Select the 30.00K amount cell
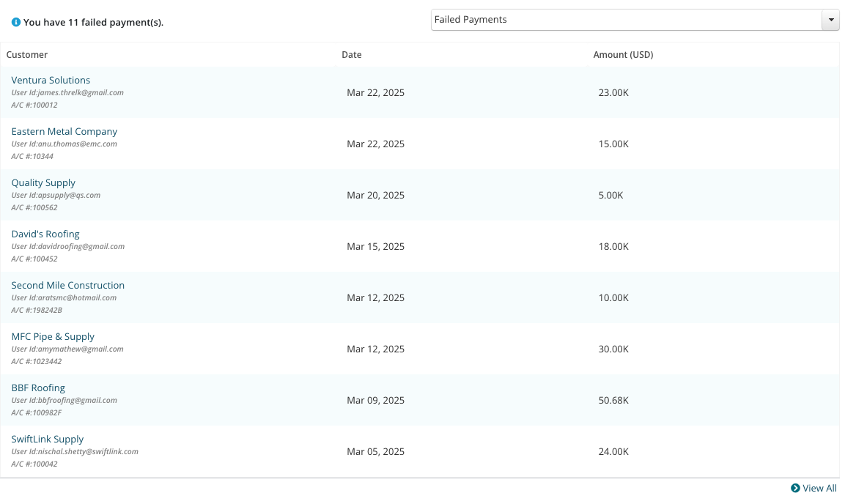 point(613,349)
